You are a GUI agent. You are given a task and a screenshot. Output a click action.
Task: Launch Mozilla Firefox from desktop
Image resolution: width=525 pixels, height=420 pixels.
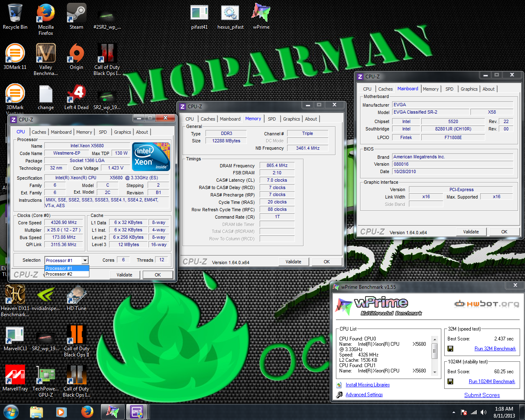(46, 19)
